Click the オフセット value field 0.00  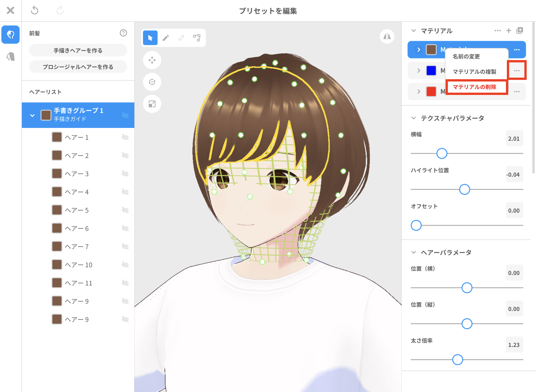(514, 211)
